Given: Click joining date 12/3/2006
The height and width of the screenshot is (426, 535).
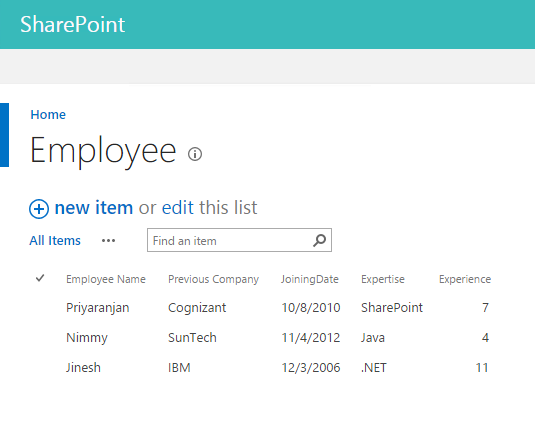Looking at the screenshot, I should (311, 368).
